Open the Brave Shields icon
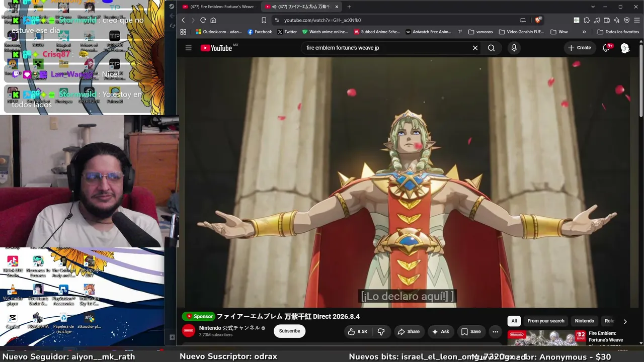The height and width of the screenshot is (362, 644). tap(538, 20)
